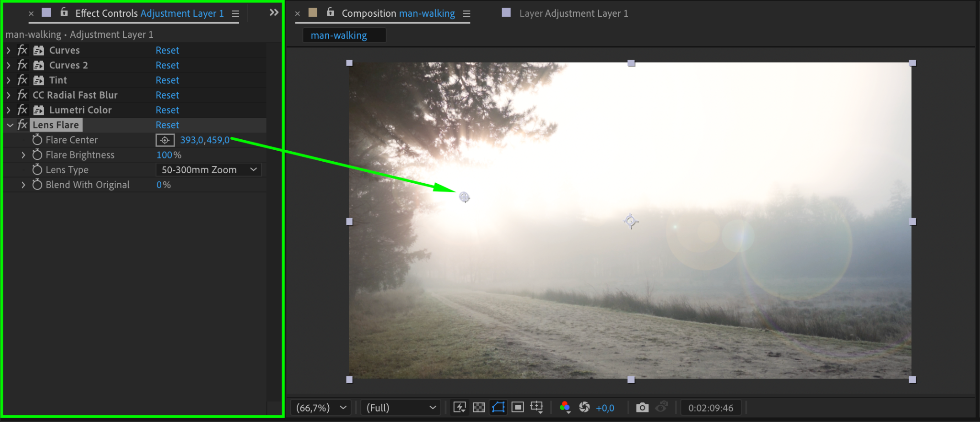Toggle the fx switch for Tint effect
The width and height of the screenshot is (980, 422).
(22, 80)
